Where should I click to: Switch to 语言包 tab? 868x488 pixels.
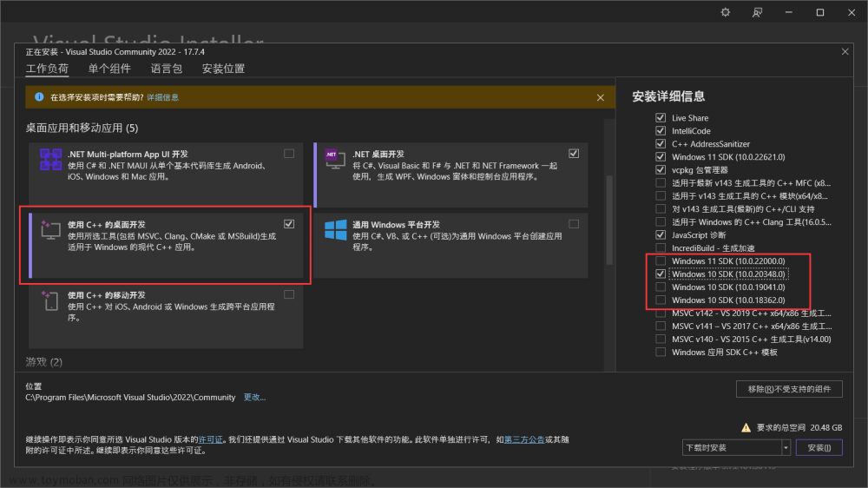(166, 69)
